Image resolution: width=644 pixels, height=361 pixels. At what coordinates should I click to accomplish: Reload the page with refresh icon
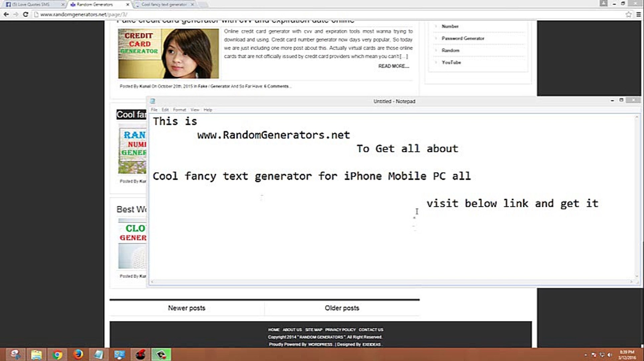click(25, 14)
